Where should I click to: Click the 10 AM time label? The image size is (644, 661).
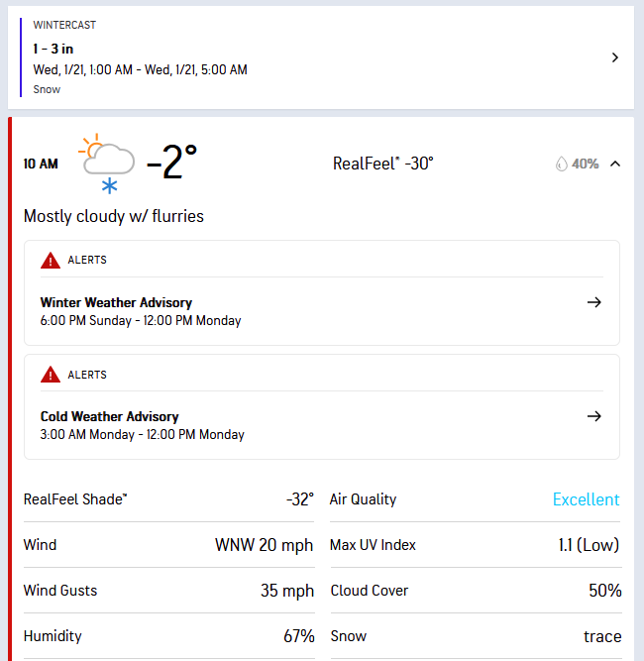pos(41,164)
